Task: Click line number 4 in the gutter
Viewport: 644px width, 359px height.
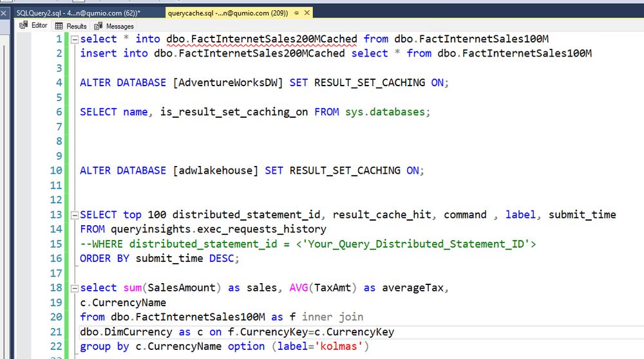Action: 59,83
